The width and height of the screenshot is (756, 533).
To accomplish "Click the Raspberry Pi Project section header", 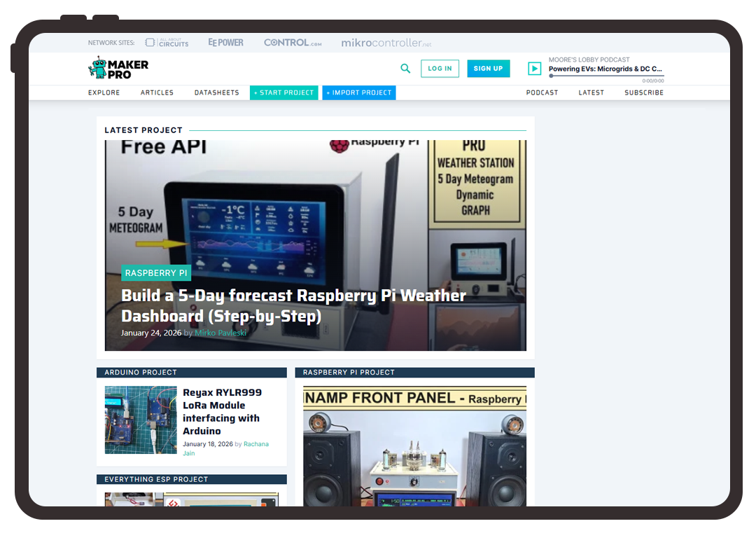I will 414,373.
